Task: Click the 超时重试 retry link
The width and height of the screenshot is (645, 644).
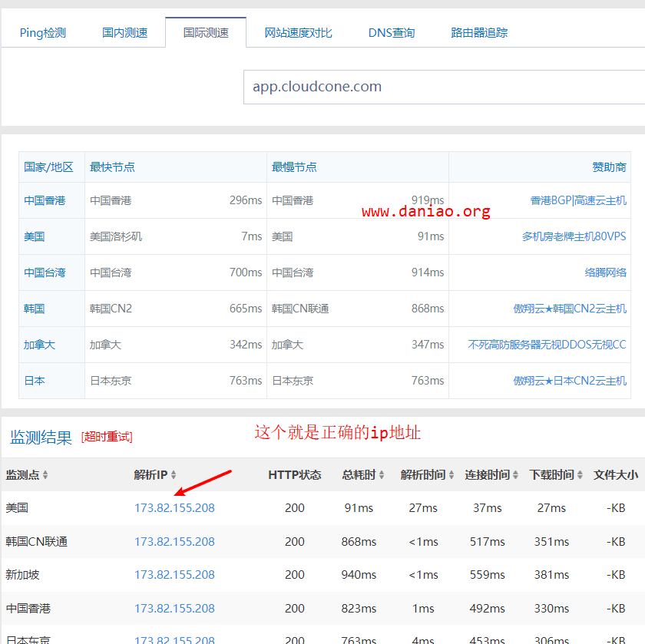Action: [x=107, y=436]
